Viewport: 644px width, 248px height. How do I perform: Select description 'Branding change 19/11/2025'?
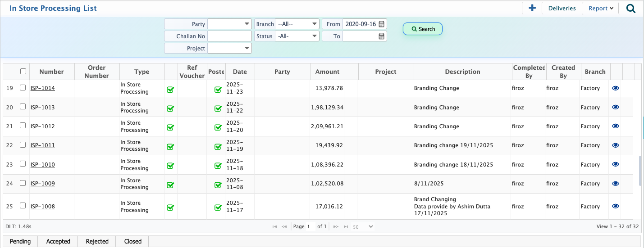click(453, 145)
